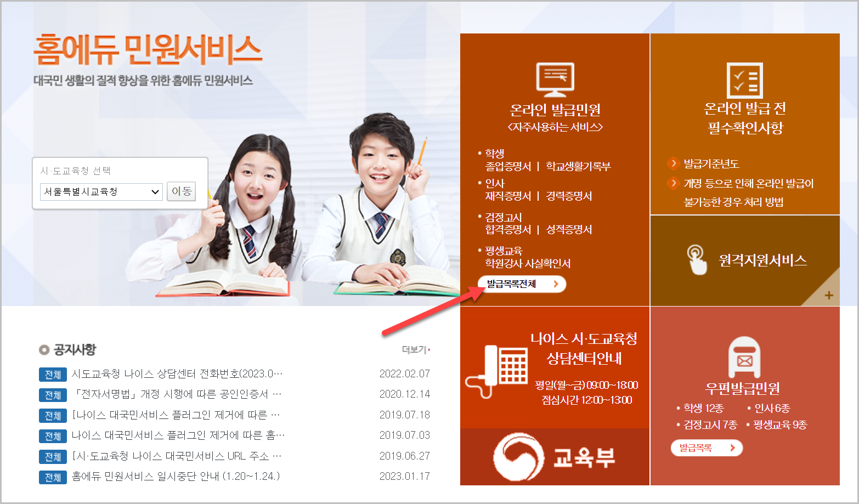The width and height of the screenshot is (859, 504).
Task: Open notice [나이스 대국민서비스 플러그인 제거에 따른 dated 2019.07.18
Action: tap(176, 415)
